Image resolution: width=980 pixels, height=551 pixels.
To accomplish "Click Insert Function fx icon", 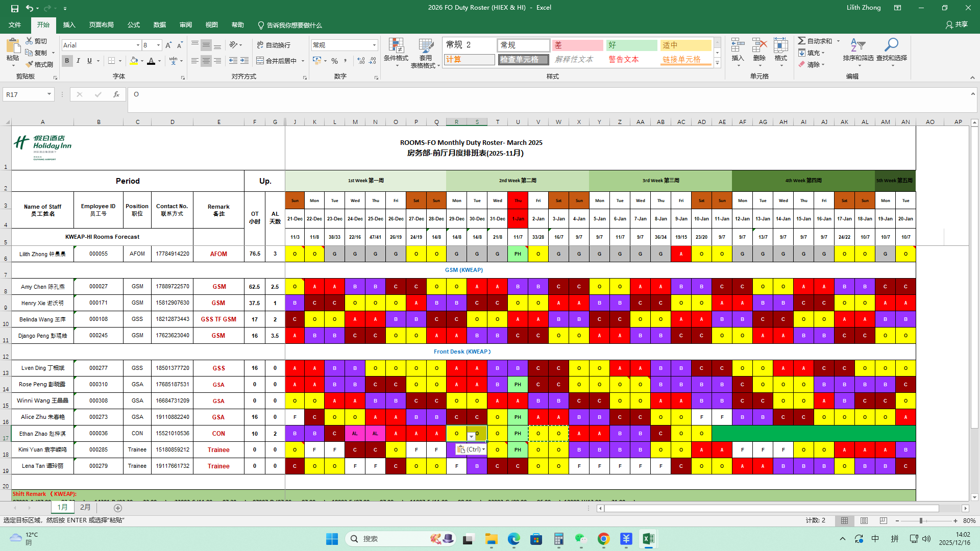I will (x=116, y=94).
